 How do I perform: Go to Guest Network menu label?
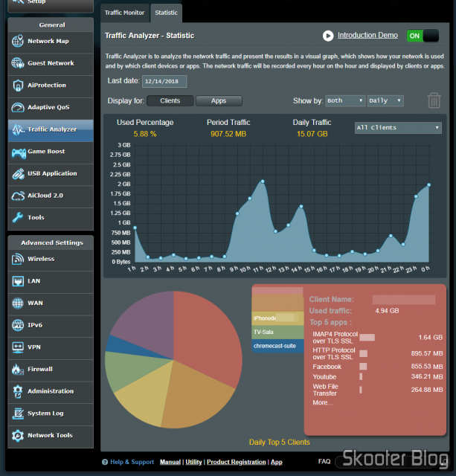tap(51, 63)
